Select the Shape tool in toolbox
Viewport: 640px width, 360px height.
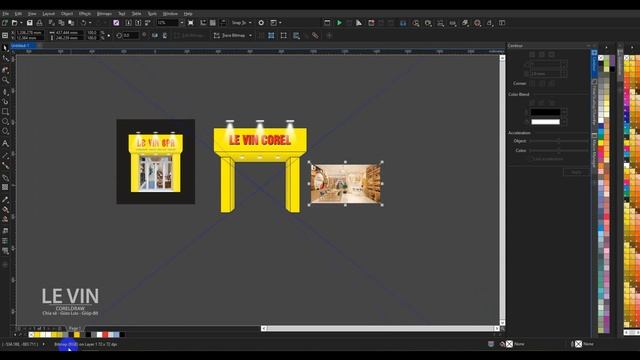pyautogui.click(x=5, y=59)
